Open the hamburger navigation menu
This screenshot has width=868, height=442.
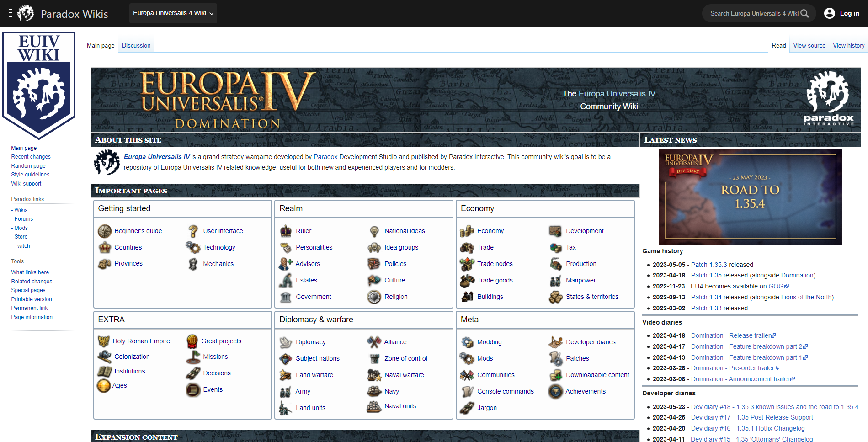10,13
